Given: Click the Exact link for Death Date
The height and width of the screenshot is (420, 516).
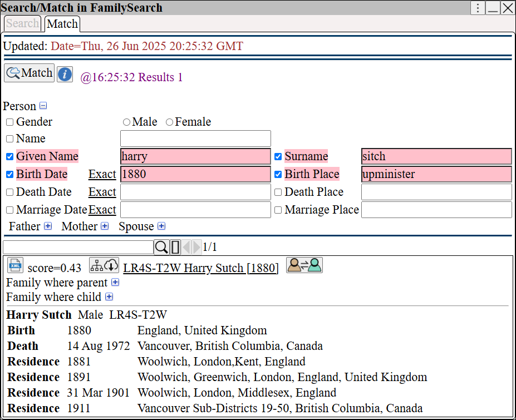Looking at the screenshot, I should pyautogui.click(x=102, y=192).
